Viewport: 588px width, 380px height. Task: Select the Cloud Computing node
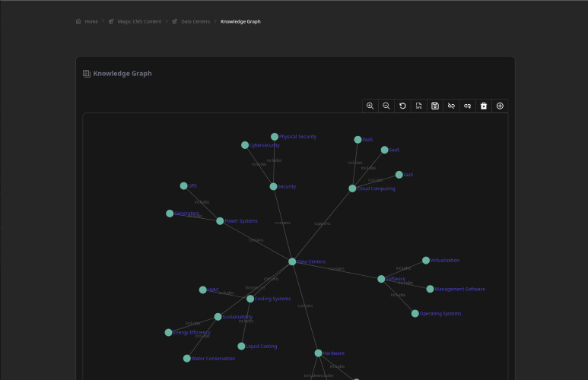(352, 188)
